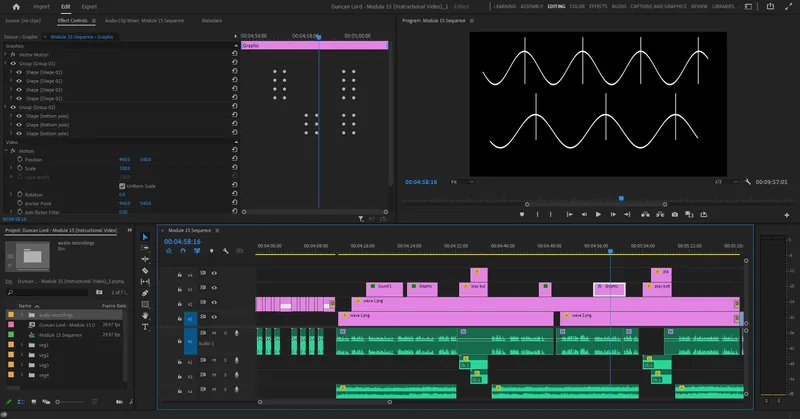The width and height of the screenshot is (800, 419).
Task: Open Program monitor settings wrench
Action: [x=747, y=182]
